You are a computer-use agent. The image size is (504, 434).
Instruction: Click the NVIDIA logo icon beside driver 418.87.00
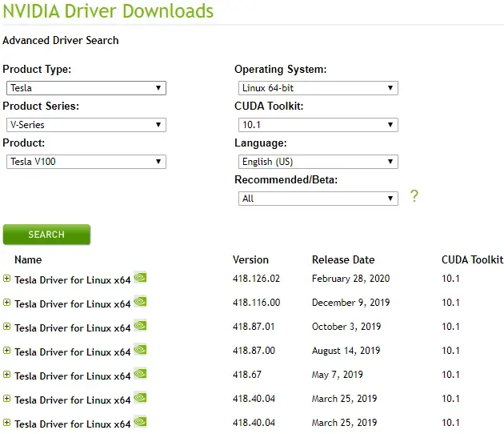140,349
